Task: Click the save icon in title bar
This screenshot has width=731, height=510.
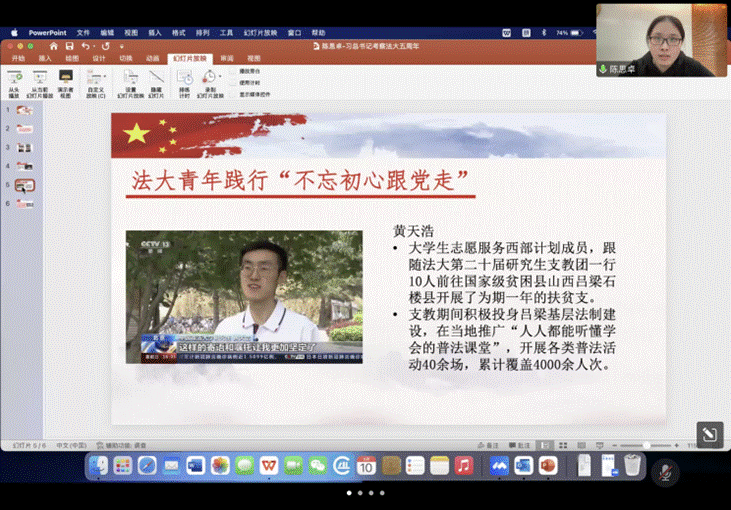Action: pos(69,46)
